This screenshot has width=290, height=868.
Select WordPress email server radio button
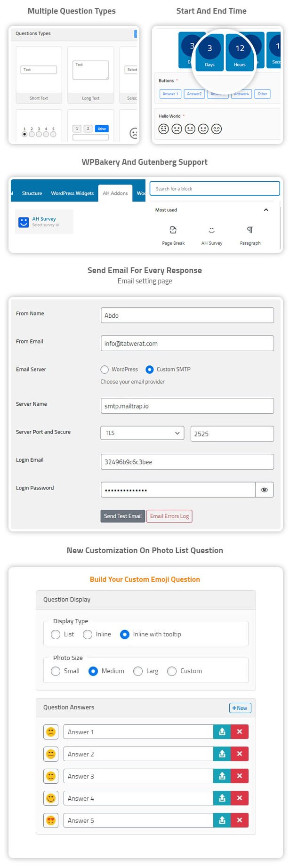[x=105, y=370]
